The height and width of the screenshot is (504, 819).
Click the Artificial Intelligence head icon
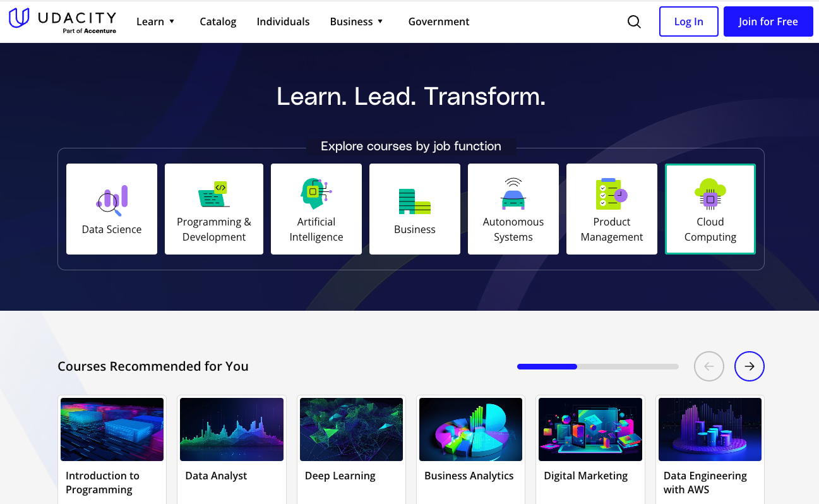pos(316,193)
